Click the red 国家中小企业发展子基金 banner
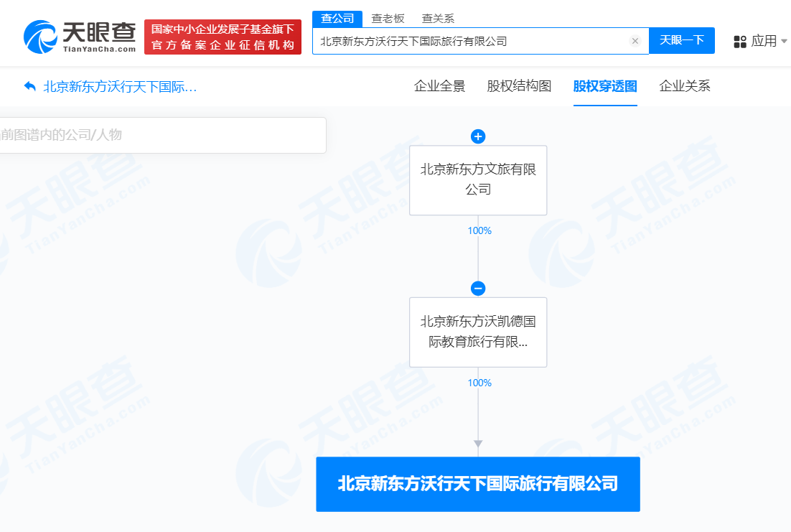 pos(223,33)
